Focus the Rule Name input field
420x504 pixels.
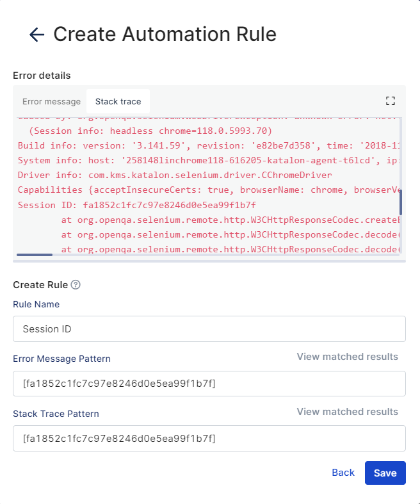pyautogui.click(x=209, y=329)
